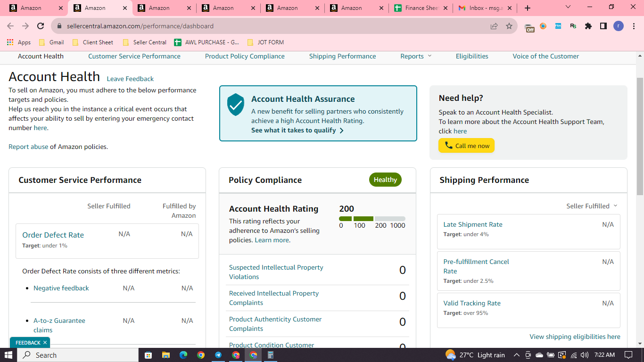
Task: Click the browser forward arrow
Action: coord(25,26)
